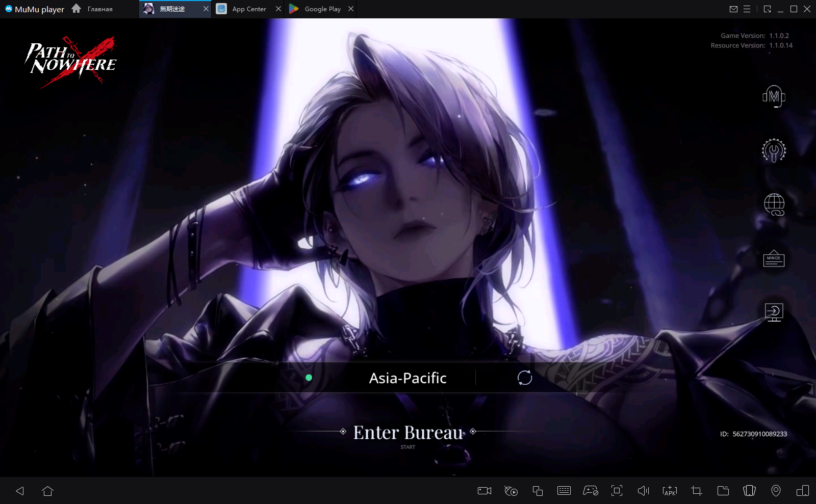This screenshot has height=504, width=816.
Task: Start screen recording with camcorder icon
Action: pyautogui.click(x=484, y=491)
